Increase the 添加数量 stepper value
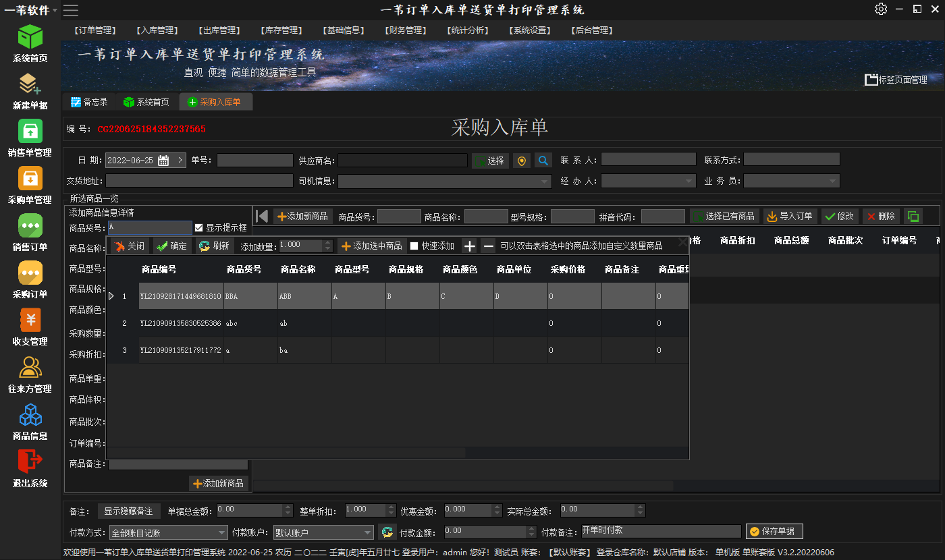The width and height of the screenshot is (945, 560). tap(328, 243)
